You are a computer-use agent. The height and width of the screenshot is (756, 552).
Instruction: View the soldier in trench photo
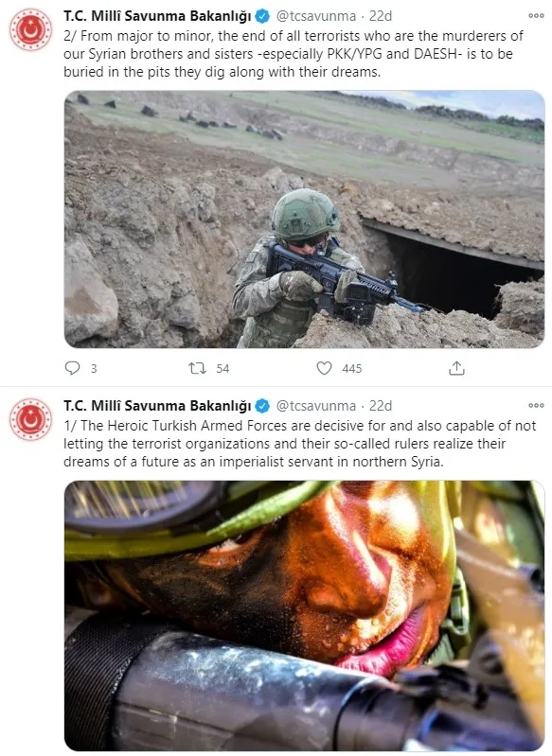click(x=305, y=220)
